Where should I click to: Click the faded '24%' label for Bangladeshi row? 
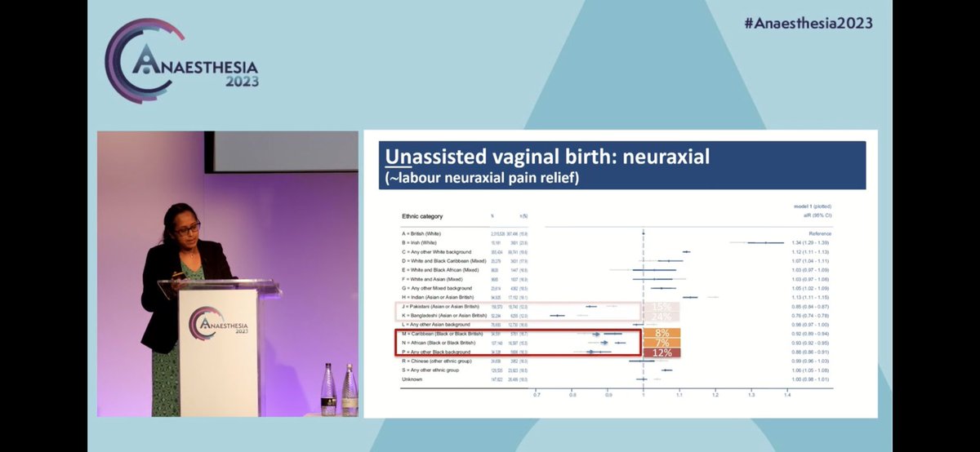[x=661, y=317]
